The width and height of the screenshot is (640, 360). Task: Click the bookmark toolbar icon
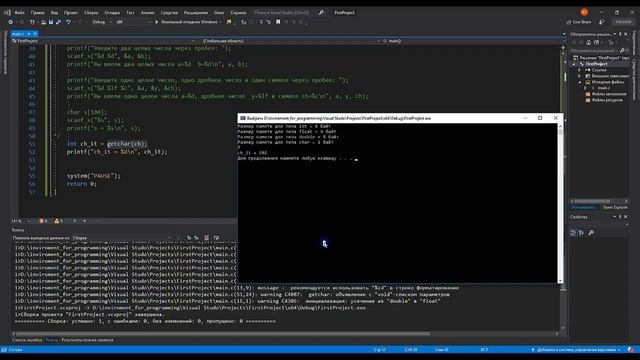278,22
